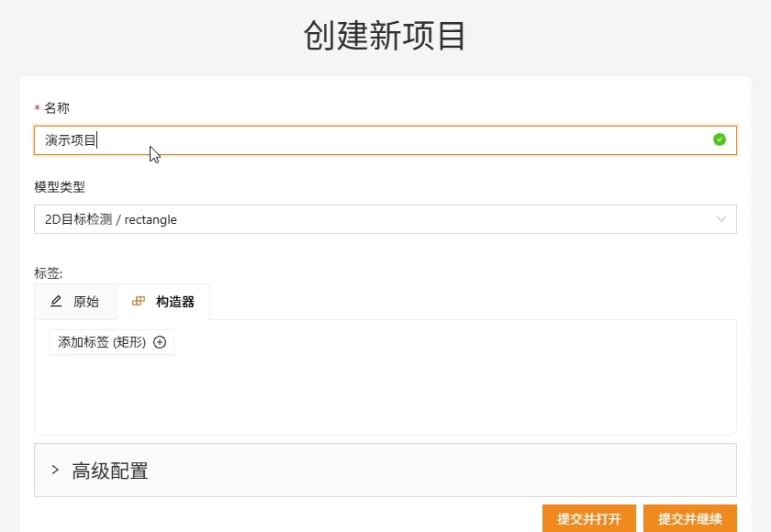Click the dropdown arrow beside rectangle
Screen dimensions: 771x532
coord(721,219)
